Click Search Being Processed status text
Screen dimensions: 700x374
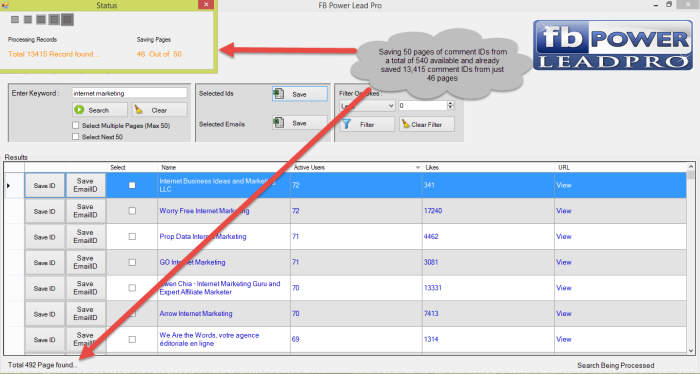coord(616,365)
